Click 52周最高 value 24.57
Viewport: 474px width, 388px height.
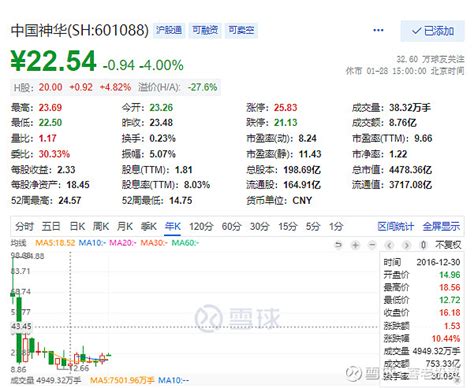[x=70, y=201]
